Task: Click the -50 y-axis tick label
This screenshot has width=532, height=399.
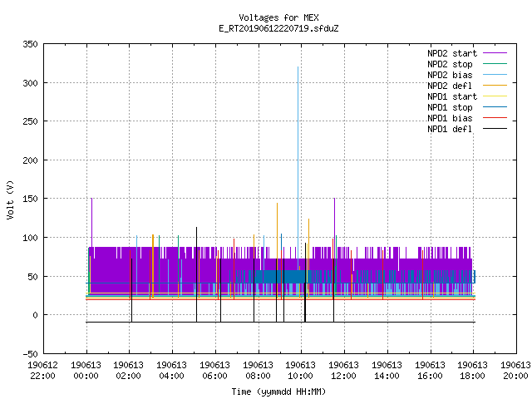Action: [30, 354]
